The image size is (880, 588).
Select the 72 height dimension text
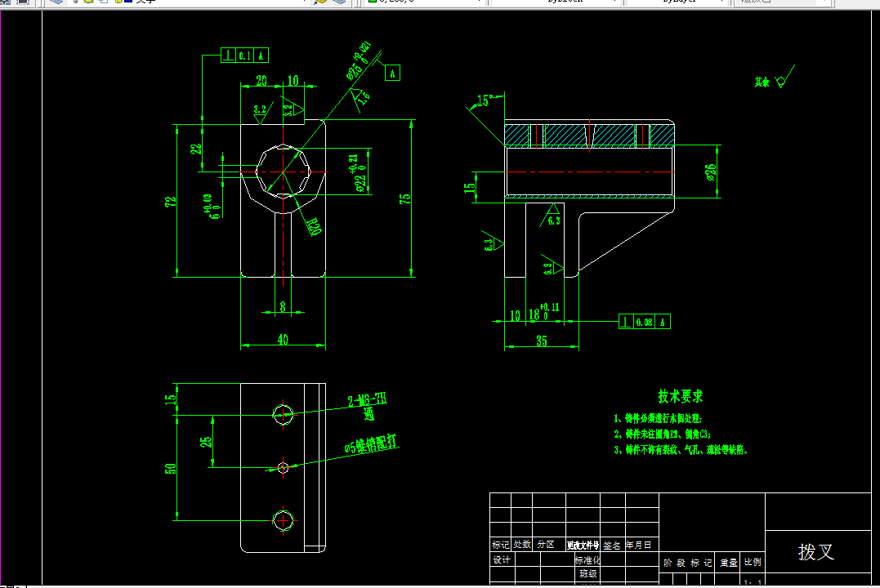coord(170,202)
